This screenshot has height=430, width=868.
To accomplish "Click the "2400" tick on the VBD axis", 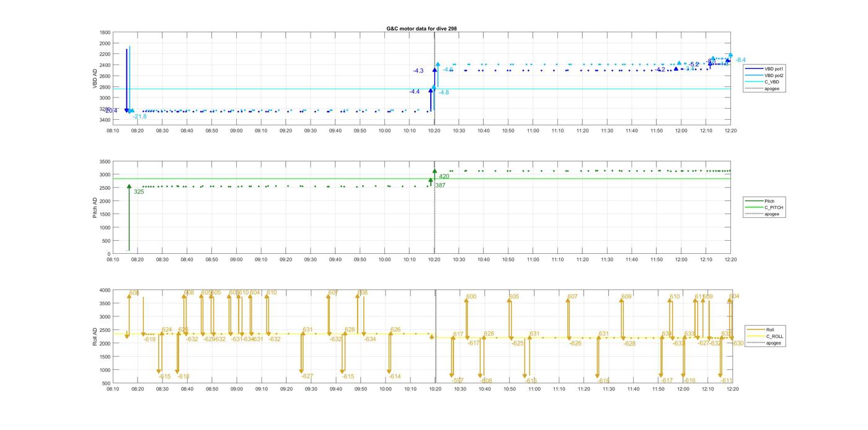I will point(105,65).
